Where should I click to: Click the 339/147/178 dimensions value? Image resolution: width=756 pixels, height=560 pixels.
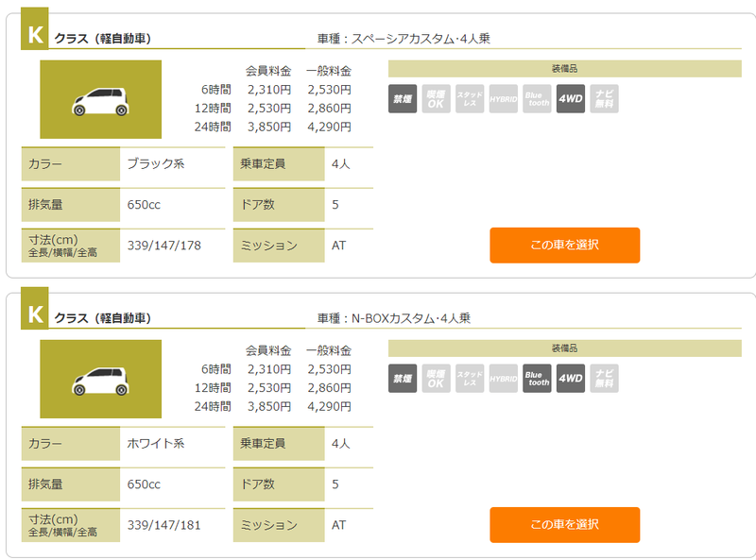point(163,246)
